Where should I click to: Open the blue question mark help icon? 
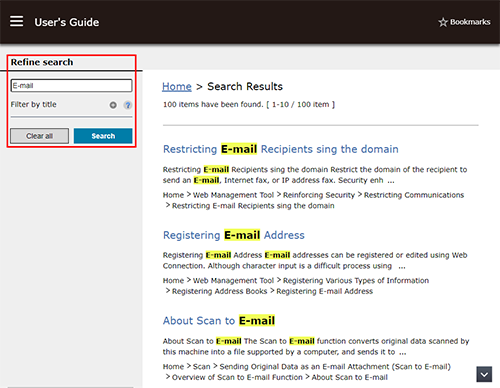[127, 105]
